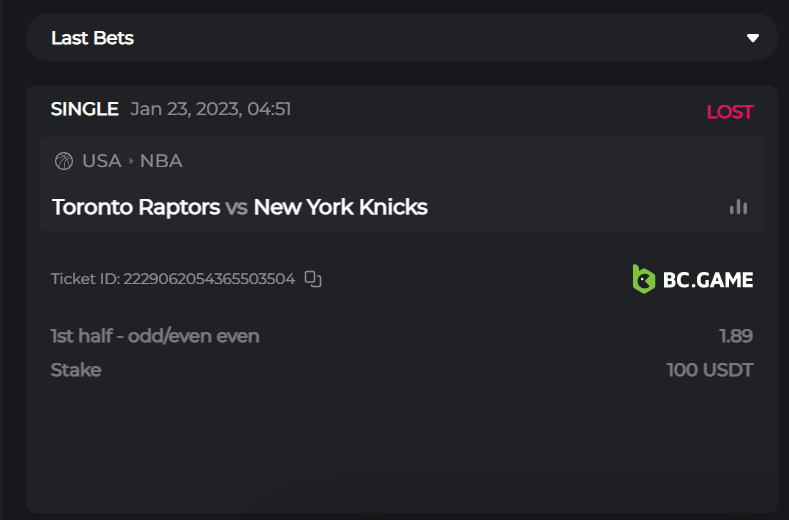Screen dimensions: 789x520
Task: Collapse Last Bets with the caret arrow
Action: (x=753, y=38)
